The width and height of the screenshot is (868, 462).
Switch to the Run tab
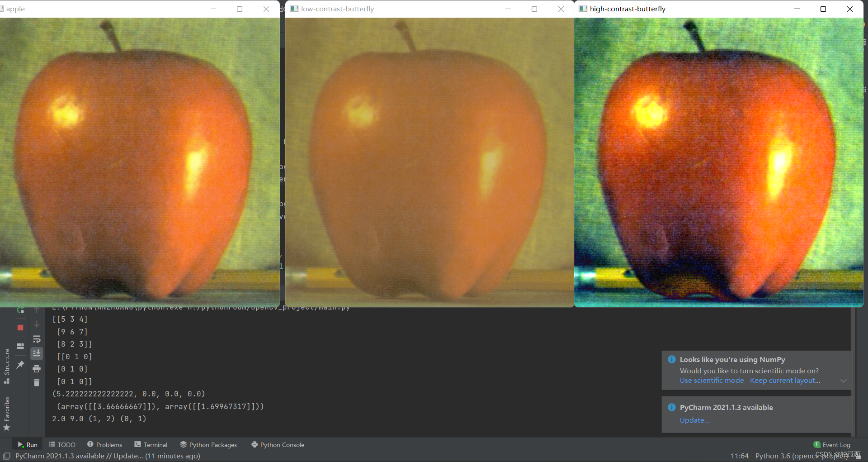[28, 445]
